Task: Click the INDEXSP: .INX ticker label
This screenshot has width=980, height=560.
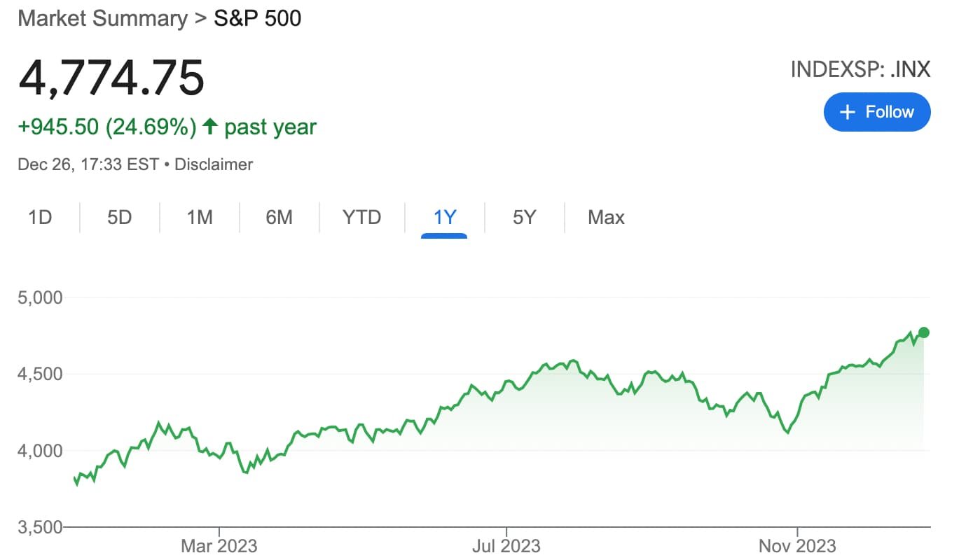Action: (x=860, y=69)
